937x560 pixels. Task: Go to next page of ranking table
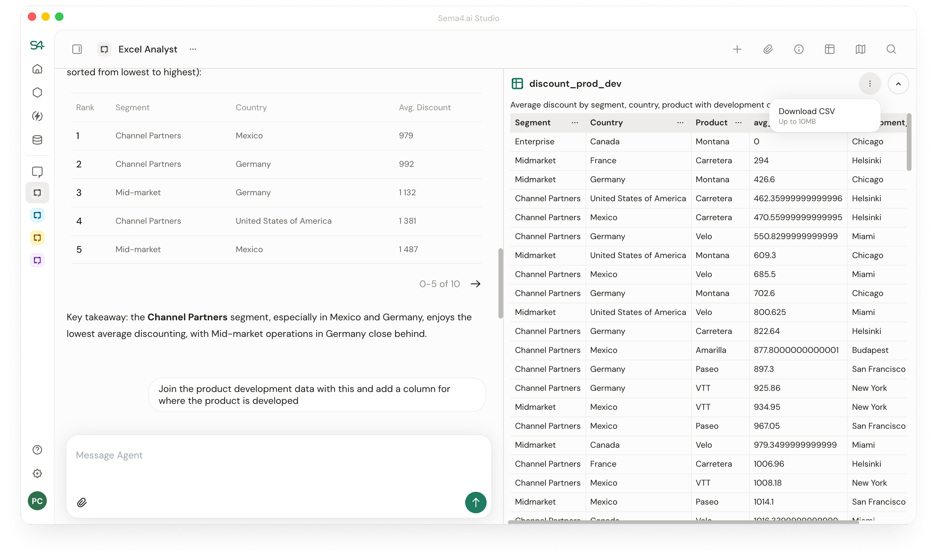[x=476, y=284]
